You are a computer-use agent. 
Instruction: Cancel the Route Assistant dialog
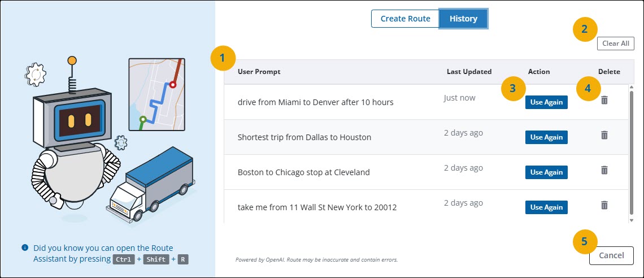[611, 255]
